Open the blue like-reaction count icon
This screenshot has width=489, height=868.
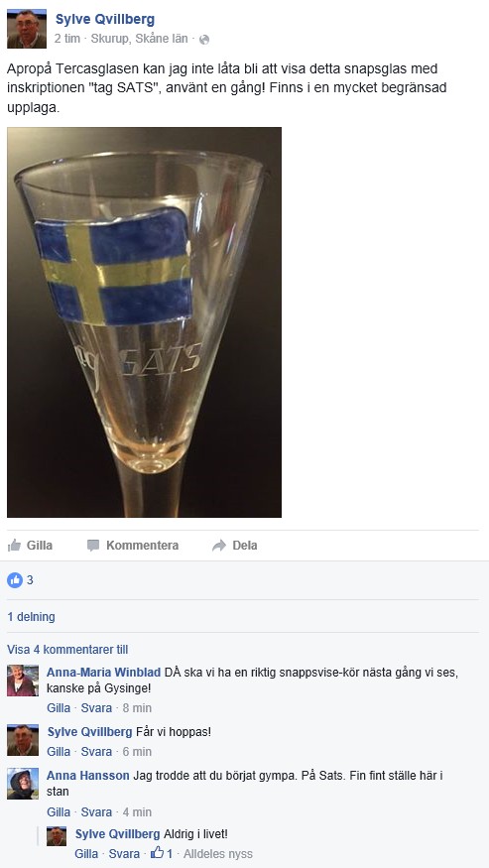coord(15,580)
